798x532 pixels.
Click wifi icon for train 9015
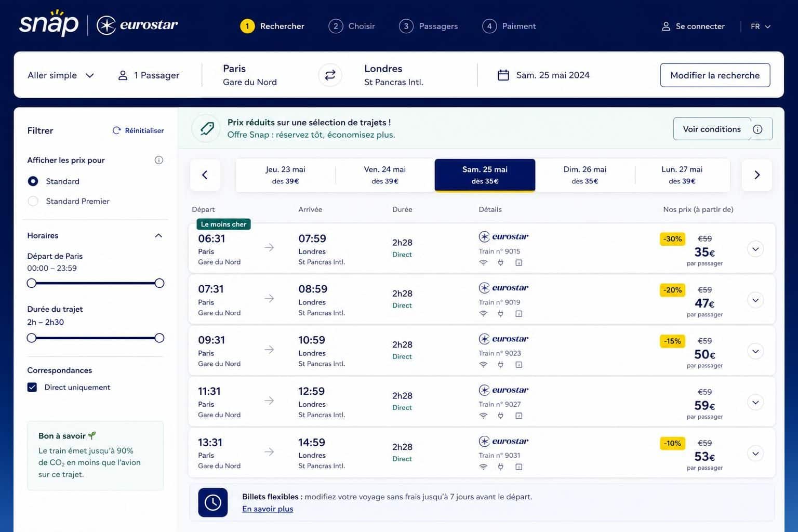point(483,263)
